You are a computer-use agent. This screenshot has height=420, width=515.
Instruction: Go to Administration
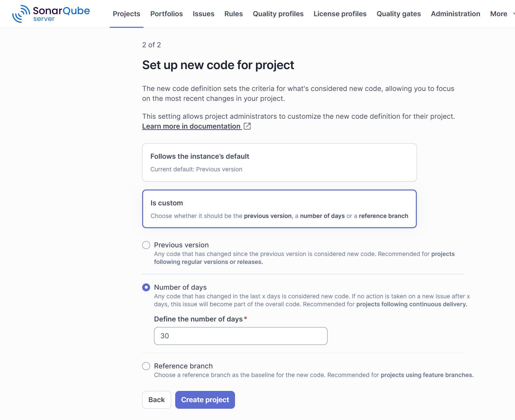(456, 14)
